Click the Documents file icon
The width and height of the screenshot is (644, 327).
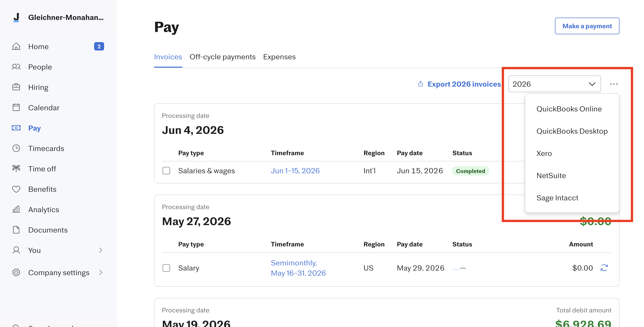[16, 230]
